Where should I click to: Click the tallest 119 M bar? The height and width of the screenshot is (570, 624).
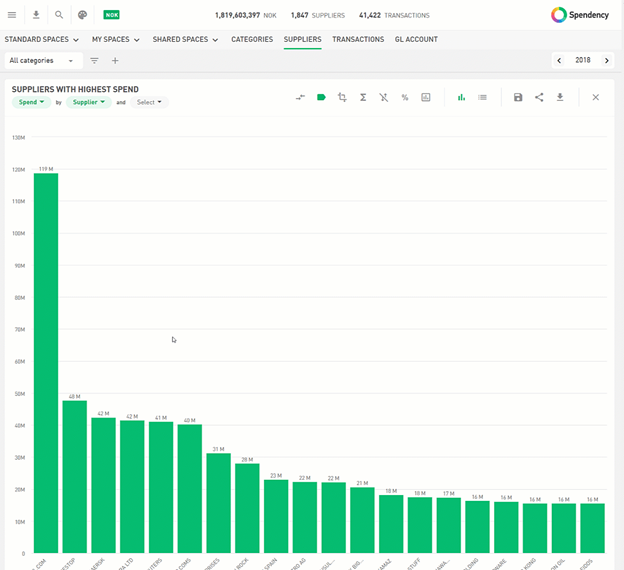[45, 360]
